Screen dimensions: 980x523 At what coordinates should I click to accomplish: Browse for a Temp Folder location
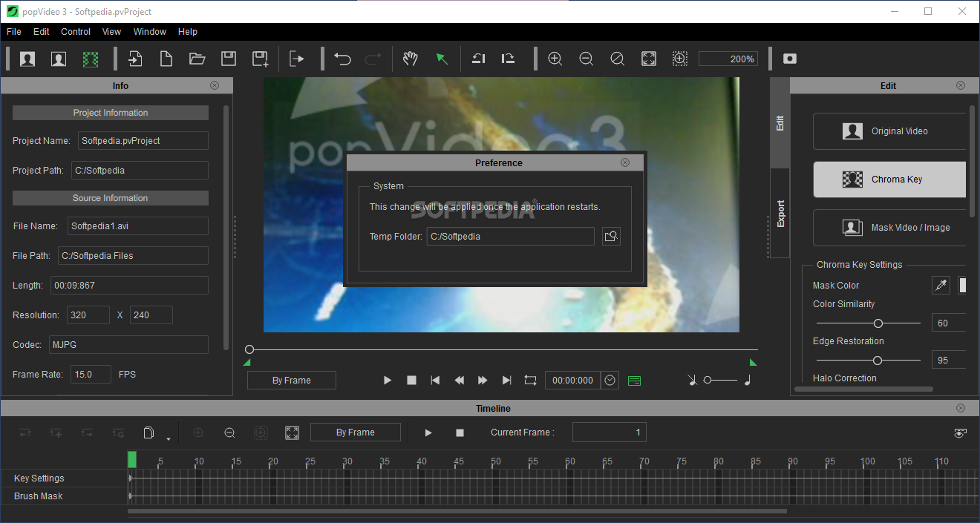611,237
